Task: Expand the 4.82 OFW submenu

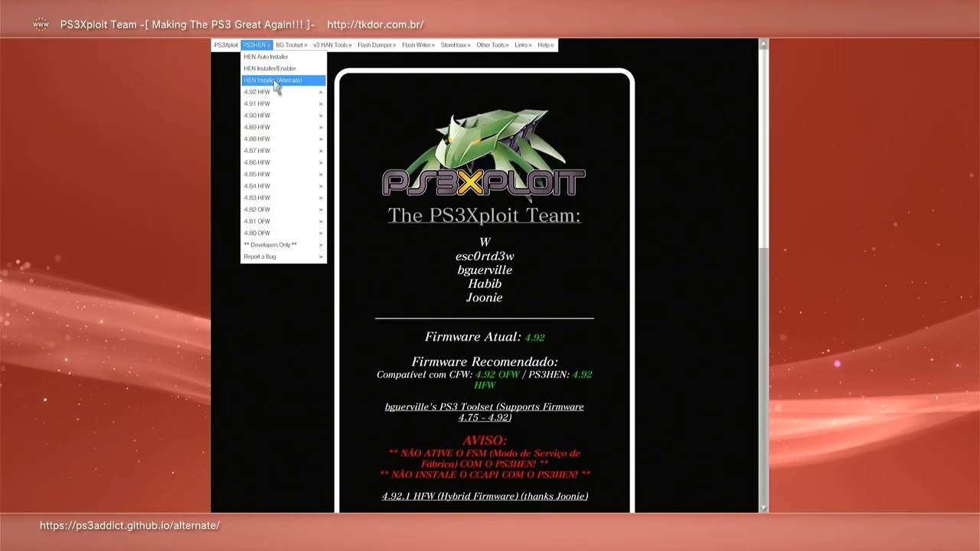Action: [283, 210]
